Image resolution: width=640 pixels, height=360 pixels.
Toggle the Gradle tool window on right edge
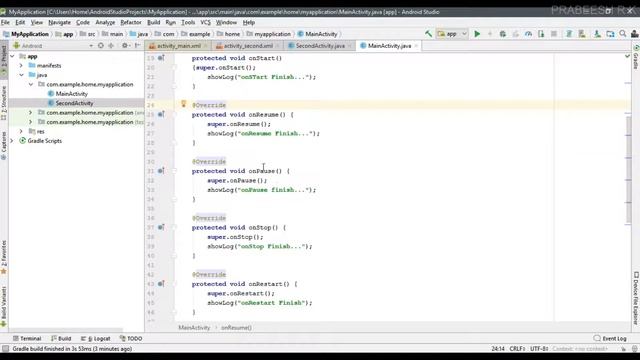(x=636, y=56)
